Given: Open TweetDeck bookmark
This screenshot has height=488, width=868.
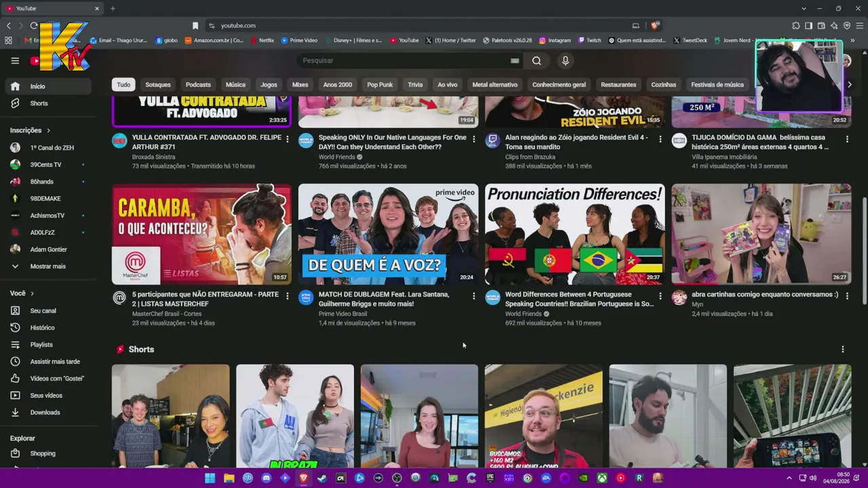Looking at the screenshot, I should [690, 40].
